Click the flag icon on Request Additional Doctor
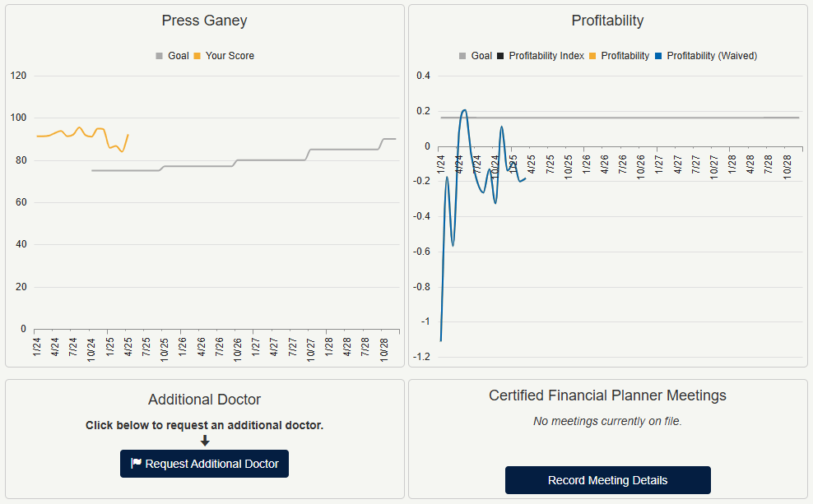 pos(137,464)
